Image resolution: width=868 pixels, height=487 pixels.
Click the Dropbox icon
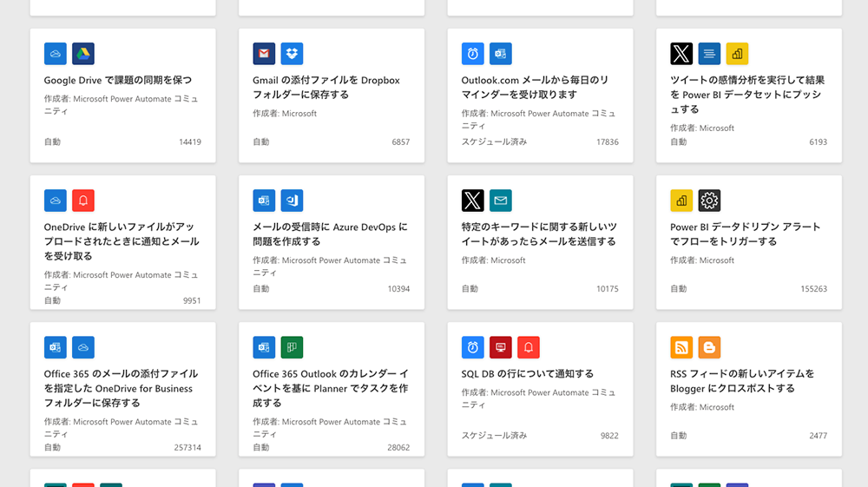click(x=292, y=54)
